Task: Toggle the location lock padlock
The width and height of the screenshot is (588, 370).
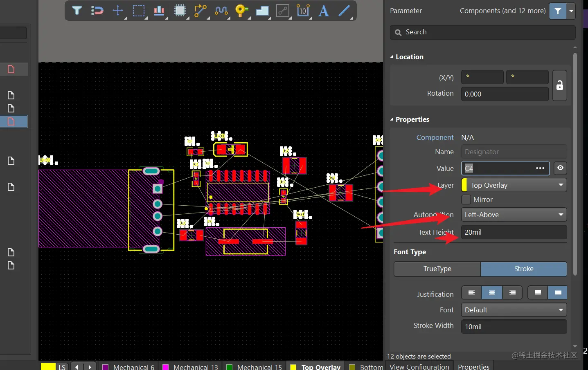Action: pyautogui.click(x=560, y=85)
